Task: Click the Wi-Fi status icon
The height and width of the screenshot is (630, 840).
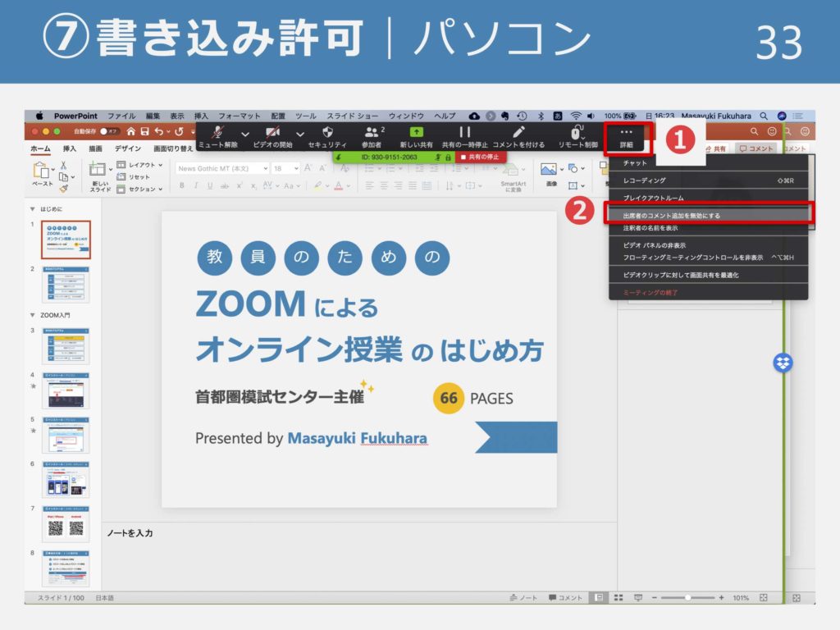Action: tap(576, 116)
